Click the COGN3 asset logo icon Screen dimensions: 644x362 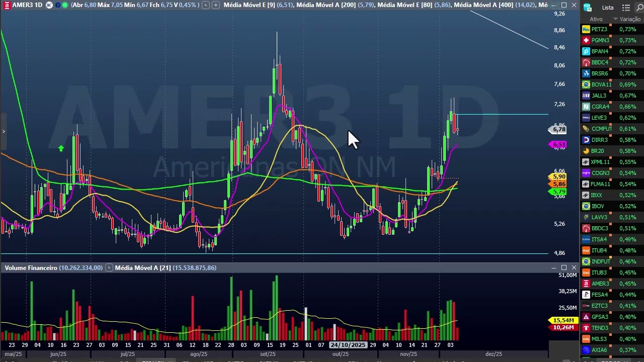coord(586,173)
